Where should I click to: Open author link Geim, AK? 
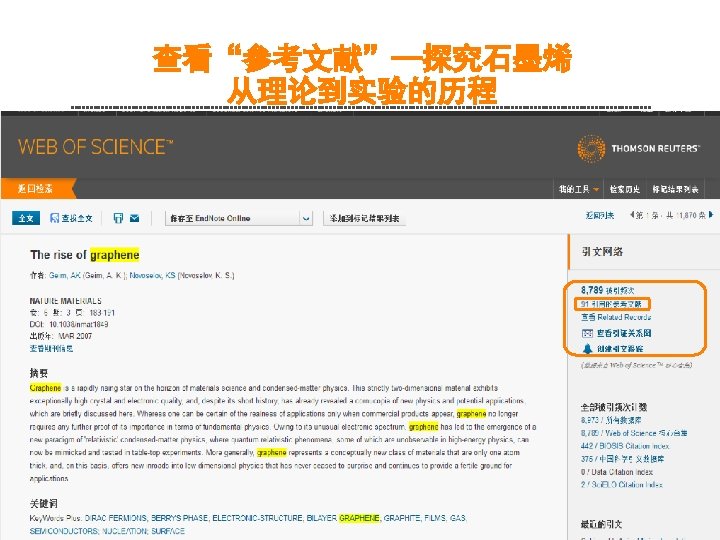click(65, 276)
